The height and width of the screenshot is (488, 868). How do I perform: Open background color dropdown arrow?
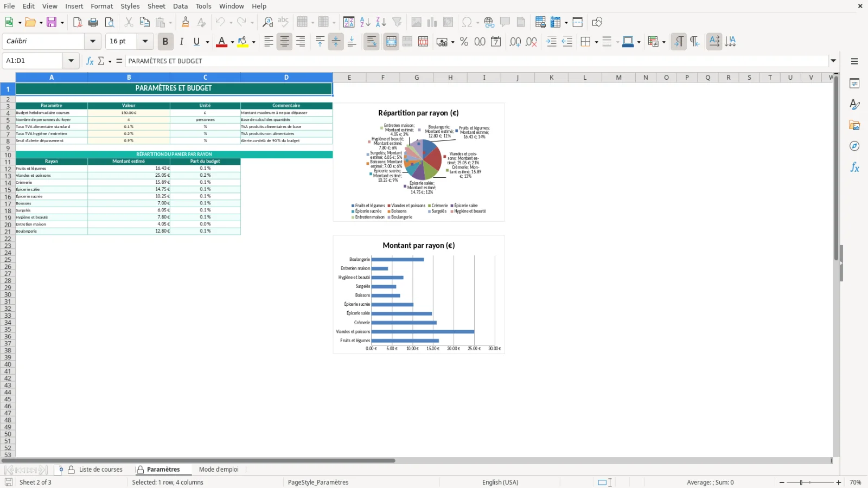point(253,42)
